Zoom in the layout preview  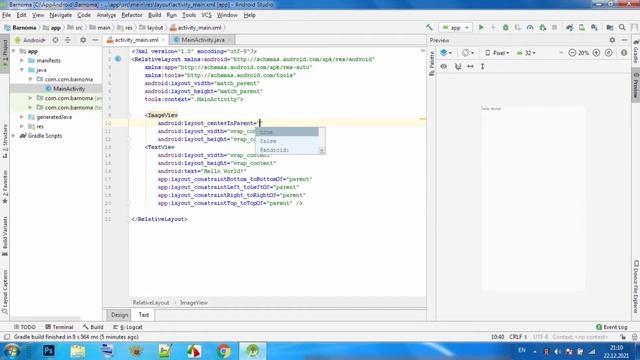(x=596, y=53)
